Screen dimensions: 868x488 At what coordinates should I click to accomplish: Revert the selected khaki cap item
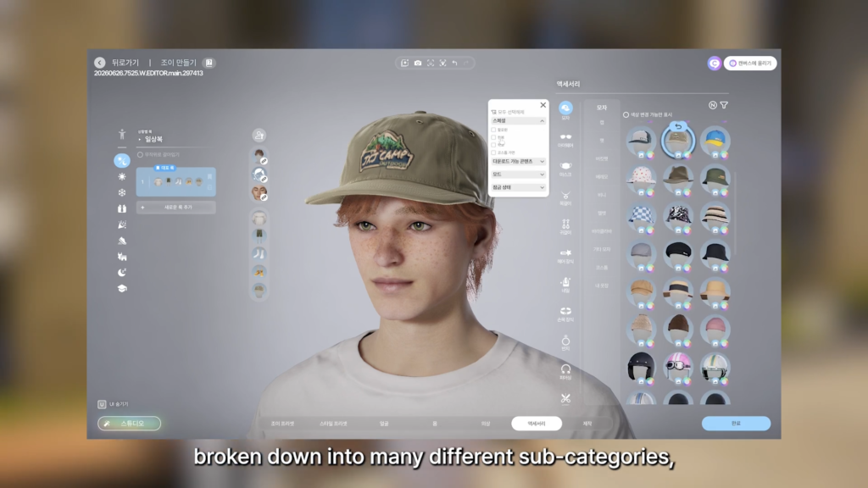(678, 127)
